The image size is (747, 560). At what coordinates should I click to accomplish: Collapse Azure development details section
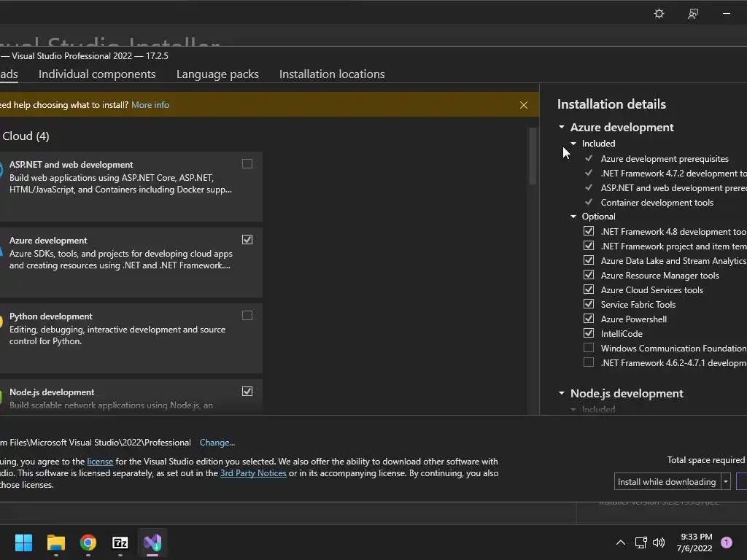pyautogui.click(x=562, y=127)
